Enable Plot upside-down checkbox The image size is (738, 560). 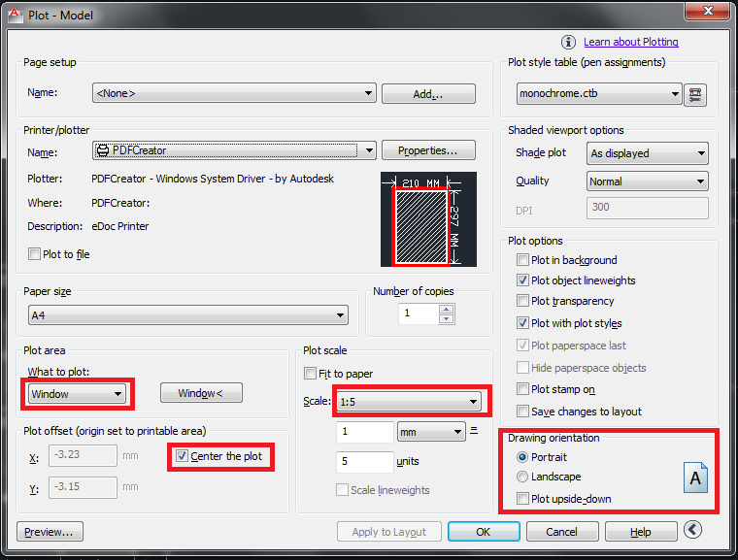click(x=522, y=498)
